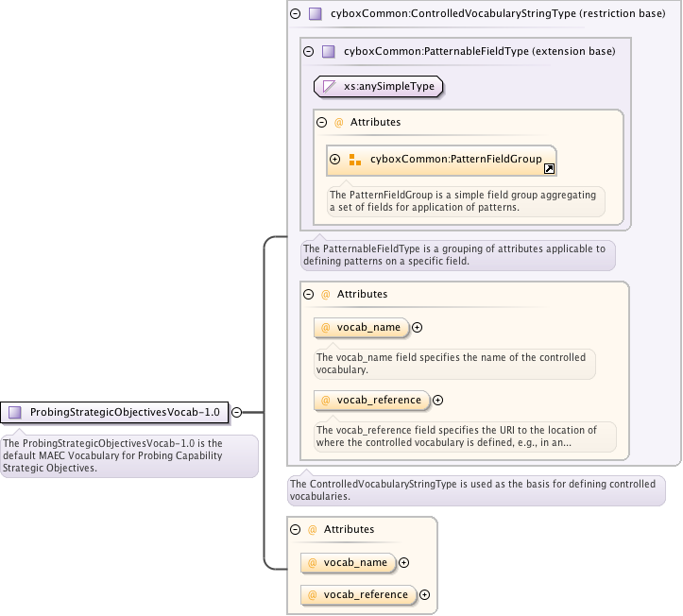Expand the cyboxCommon:PatternFieldGroup node
The height and width of the screenshot is (616, 683).
[335, 160]
